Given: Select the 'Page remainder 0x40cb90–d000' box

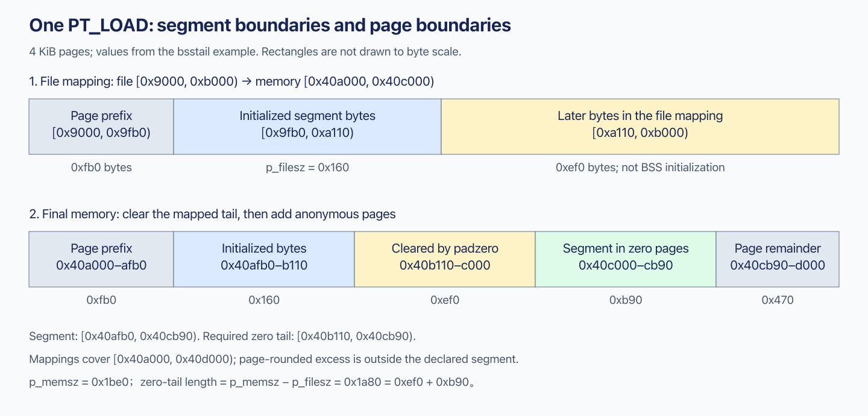Looking at the screenshot, I should coord(778,259).
